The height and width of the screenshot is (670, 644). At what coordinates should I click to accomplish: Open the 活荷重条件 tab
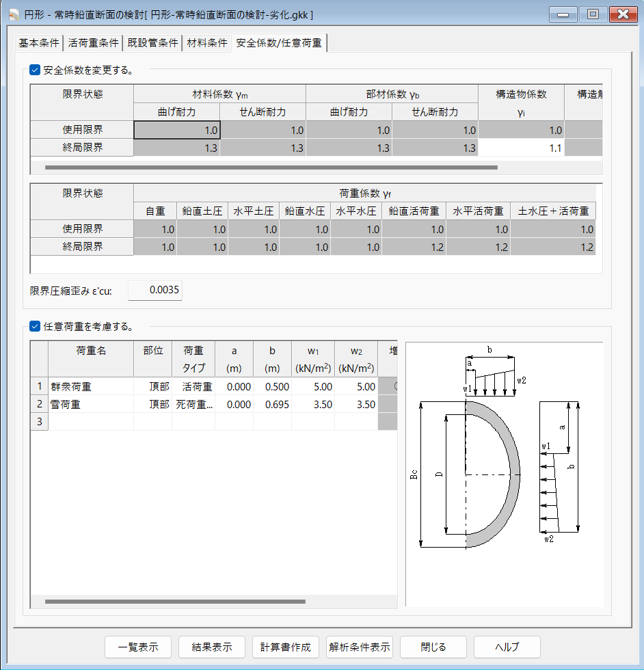click(x=93, y=42)
